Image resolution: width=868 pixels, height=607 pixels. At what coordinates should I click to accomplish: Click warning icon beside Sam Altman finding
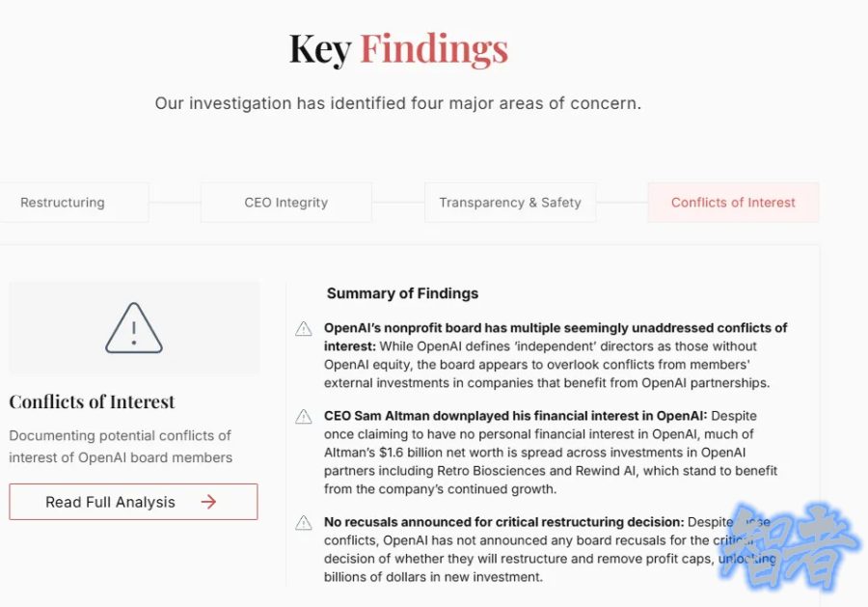pos(304,417)
